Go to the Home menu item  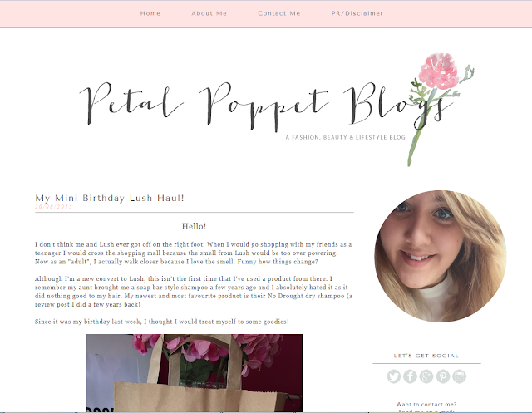[x=150, y=13]
